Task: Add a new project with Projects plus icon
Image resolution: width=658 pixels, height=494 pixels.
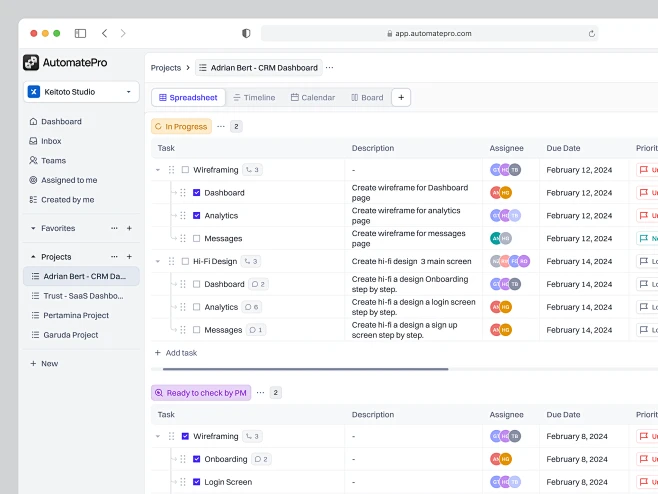Action: (x=129, y=257)
